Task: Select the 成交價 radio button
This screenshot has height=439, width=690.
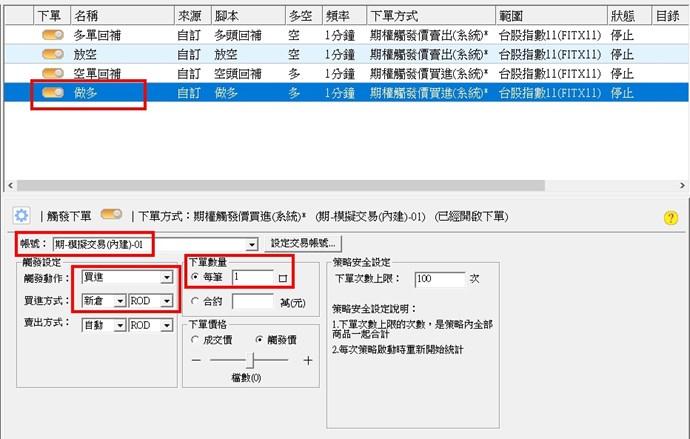Action: click(x=195, y=340)
